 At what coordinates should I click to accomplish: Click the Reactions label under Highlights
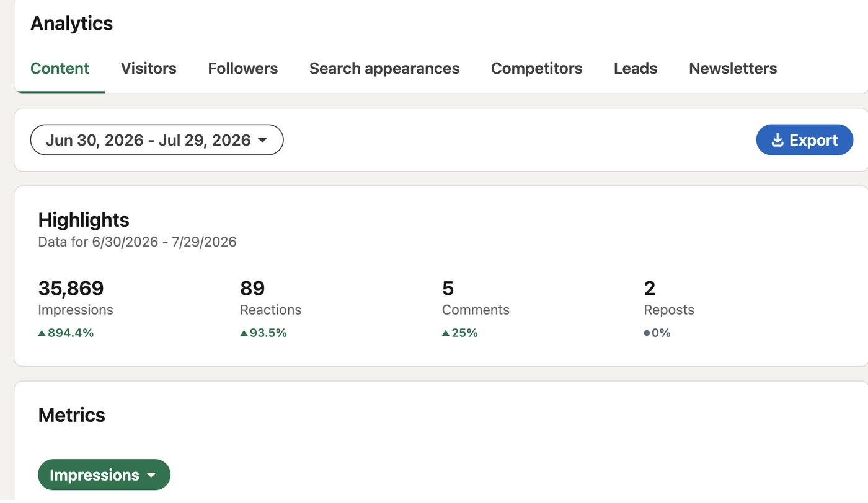pyautogui.click(x=270, y=310)
